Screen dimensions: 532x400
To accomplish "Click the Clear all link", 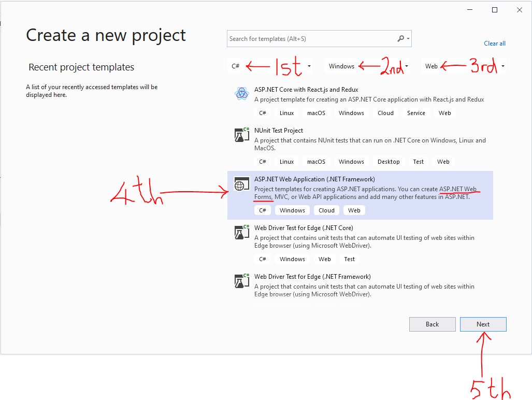I will click(494, 44).
